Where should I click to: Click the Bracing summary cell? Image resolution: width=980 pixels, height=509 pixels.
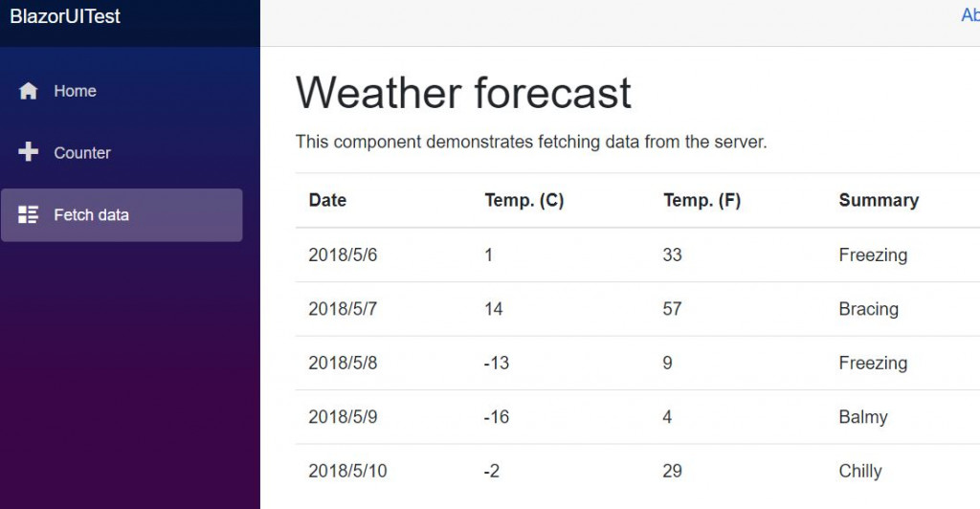868,309
